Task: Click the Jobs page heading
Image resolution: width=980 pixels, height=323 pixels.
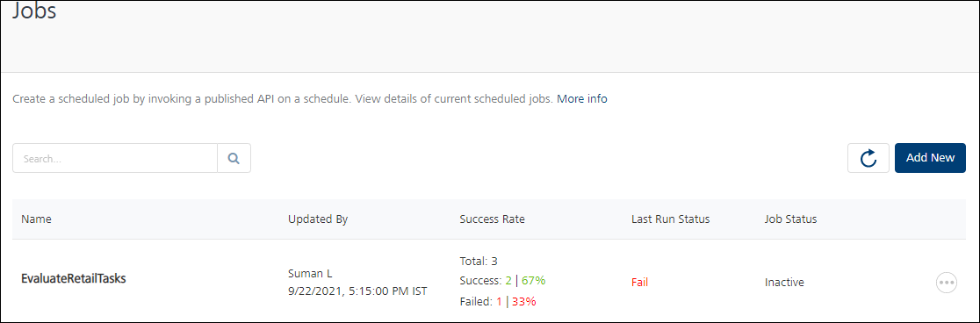Action: point(34,11)
